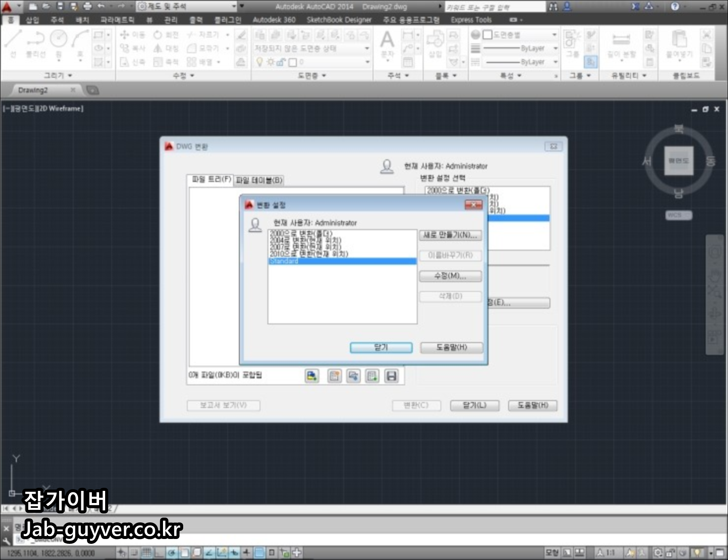
Task: Expand the 수정 panel
Action: [184, 75]
